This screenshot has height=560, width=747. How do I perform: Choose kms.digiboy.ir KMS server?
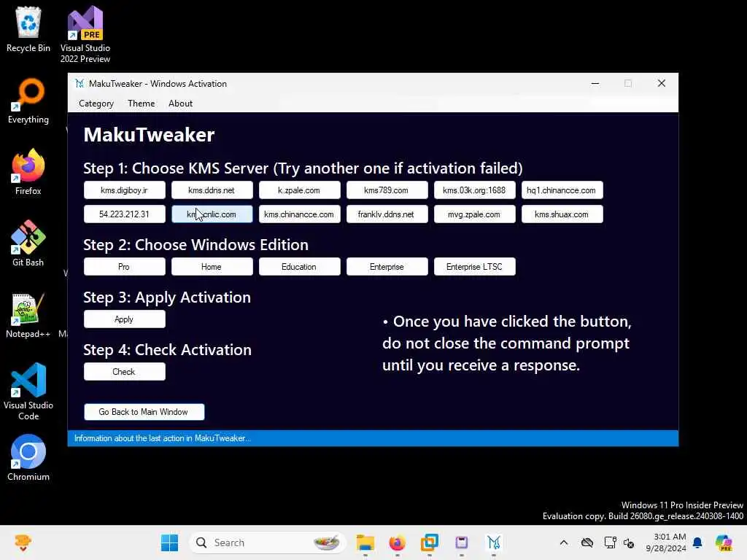[x=124, y=190]
